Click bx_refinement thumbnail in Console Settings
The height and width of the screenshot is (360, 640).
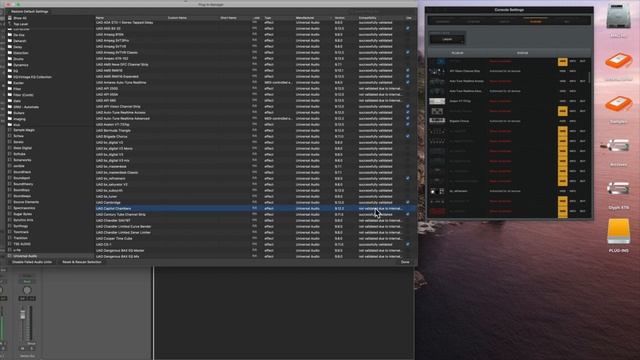point(437,191)
